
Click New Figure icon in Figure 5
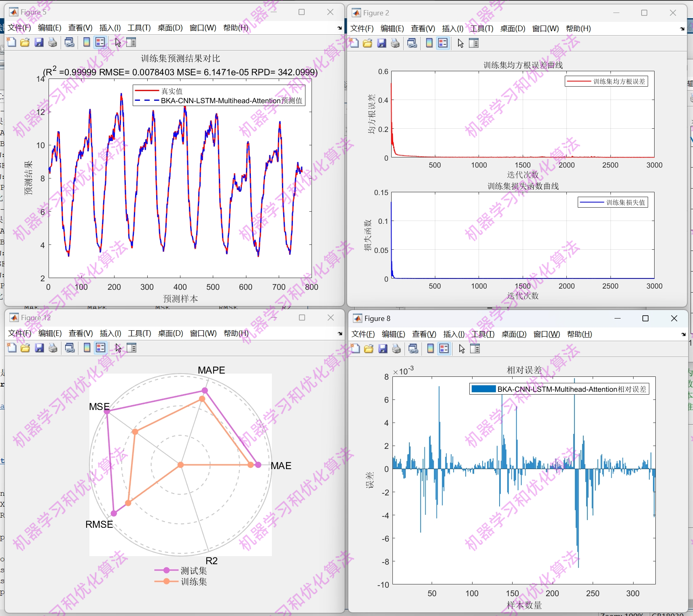coord(12,42)
